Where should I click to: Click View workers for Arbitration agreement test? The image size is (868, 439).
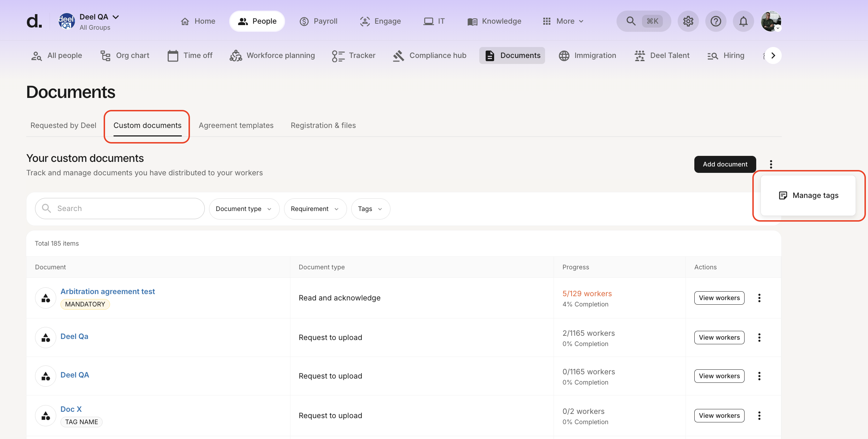pyautogui.click(x=719, y=298)
